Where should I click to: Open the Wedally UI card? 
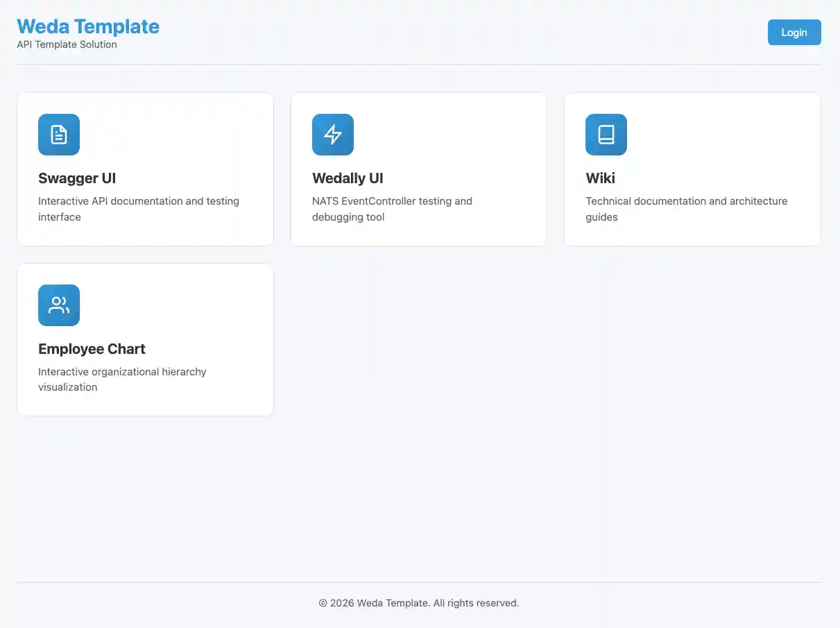point(418,169)
